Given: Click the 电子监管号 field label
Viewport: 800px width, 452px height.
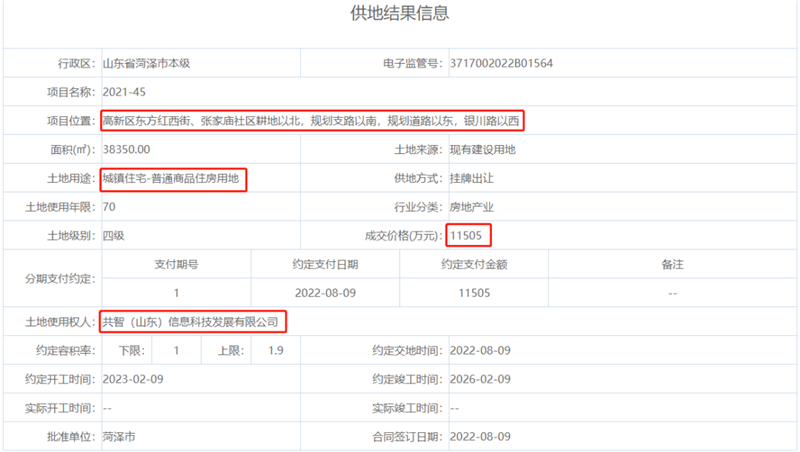Looking at the screenshot, I should pyautogui.click(x=413, y=63).
